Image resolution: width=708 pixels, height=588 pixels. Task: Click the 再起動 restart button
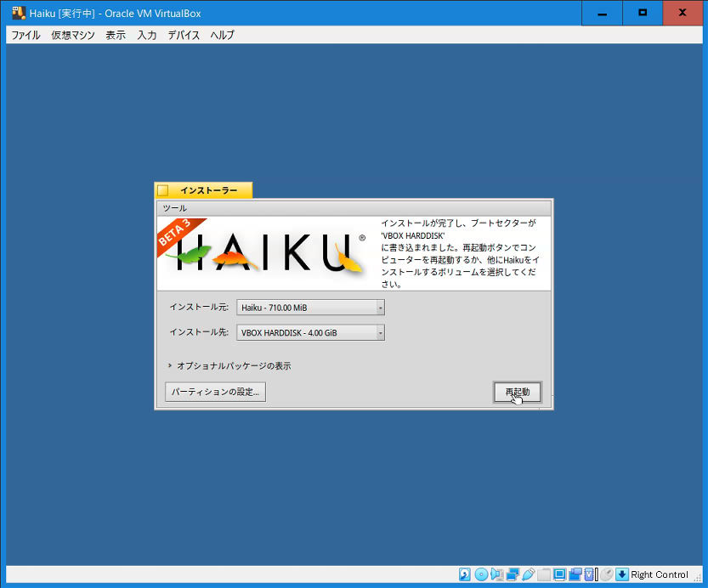coord(518,392)
